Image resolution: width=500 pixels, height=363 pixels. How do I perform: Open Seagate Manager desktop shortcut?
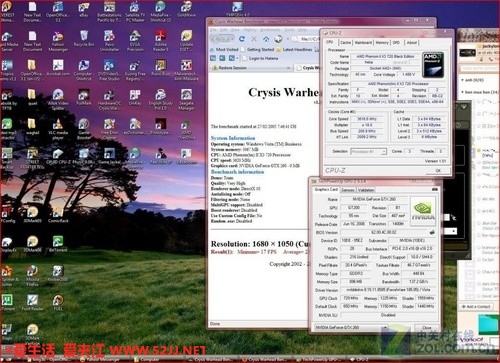click(186, 99)
